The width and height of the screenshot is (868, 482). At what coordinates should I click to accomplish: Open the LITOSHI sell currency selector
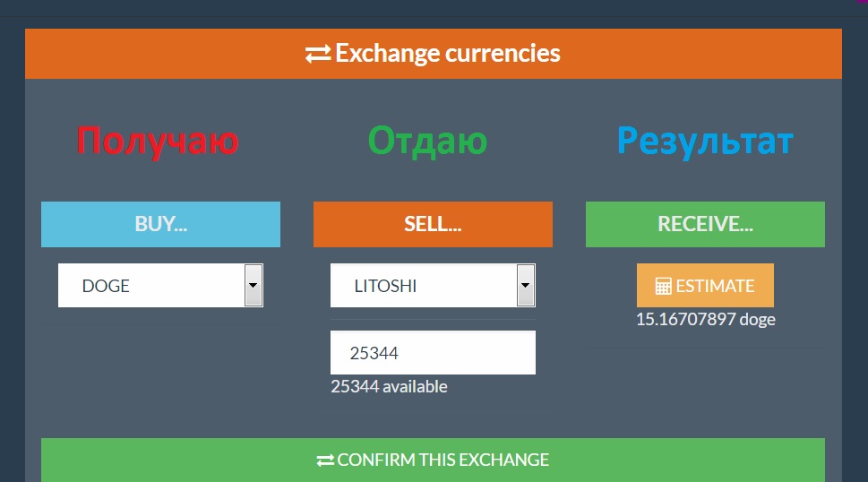[425, 286]
